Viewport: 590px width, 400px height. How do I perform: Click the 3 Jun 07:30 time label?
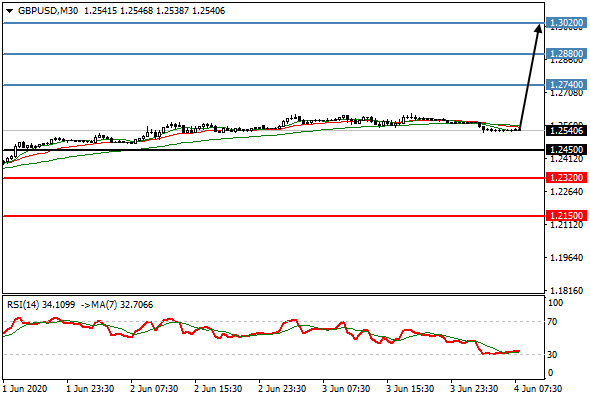346,389
